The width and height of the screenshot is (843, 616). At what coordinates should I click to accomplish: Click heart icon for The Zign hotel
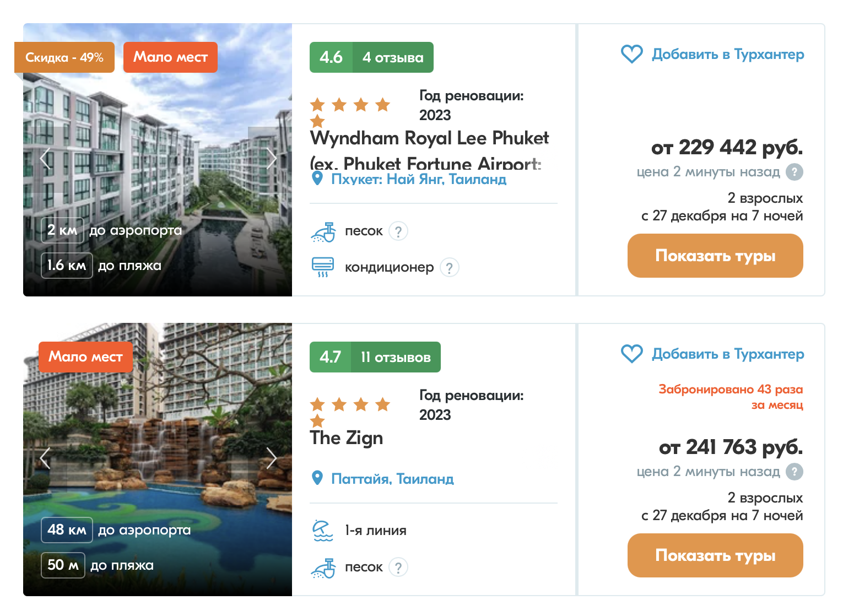631,354
